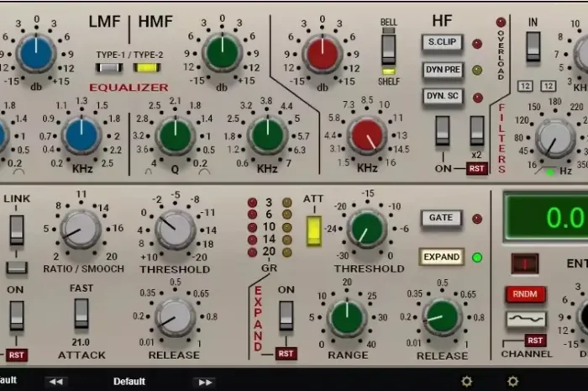Click the next preset forward arrows

[203, 381]
